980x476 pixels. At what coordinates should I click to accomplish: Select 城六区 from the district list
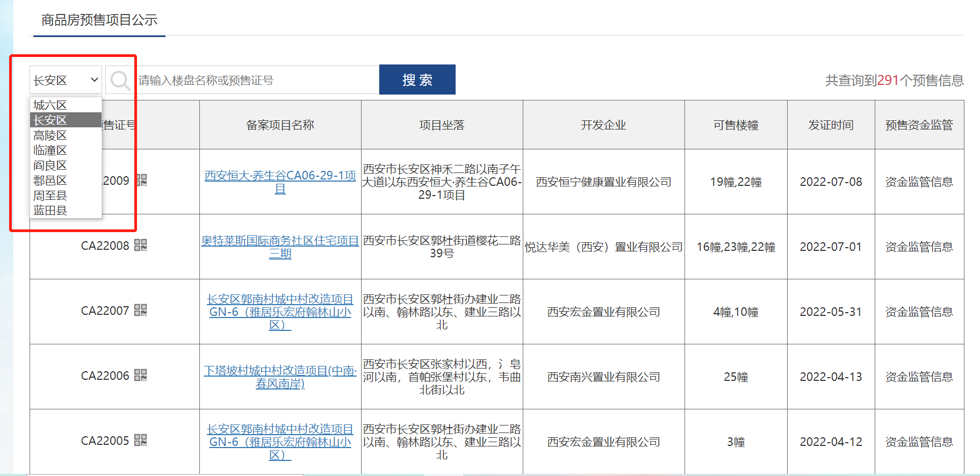[51, 105]
